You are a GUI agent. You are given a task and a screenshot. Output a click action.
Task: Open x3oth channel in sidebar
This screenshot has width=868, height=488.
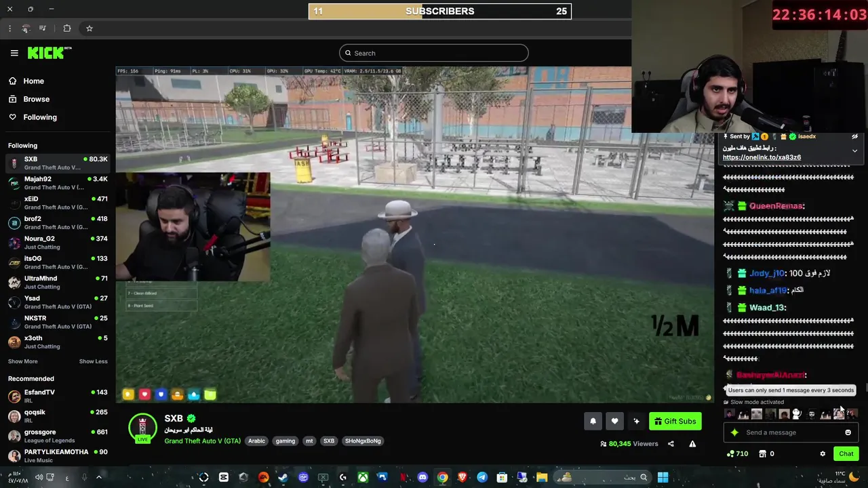coord(58,342)
